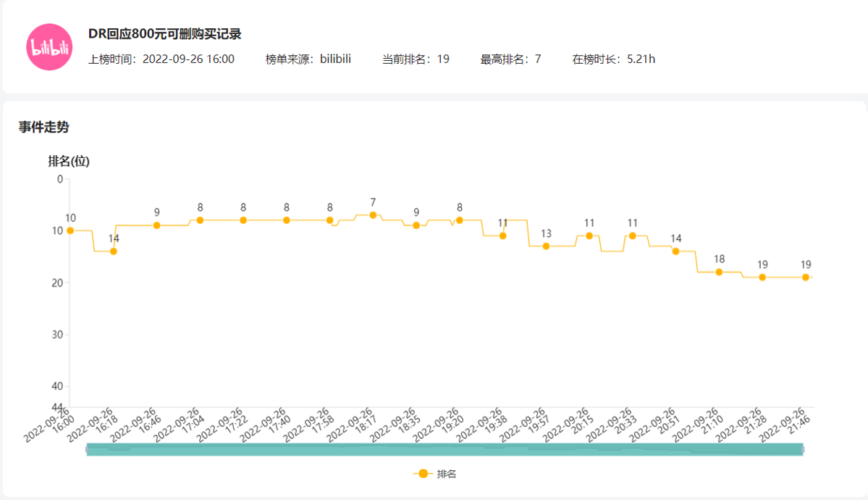Toggle the 排名 series legend marker
868x500 pixels.
click(x=424, y=474)
